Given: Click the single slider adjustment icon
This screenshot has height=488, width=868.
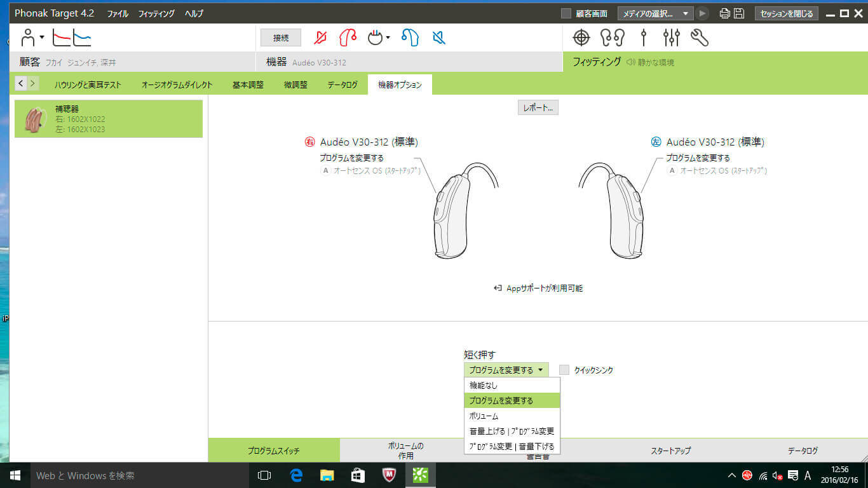Looking at the screenshot, I should [x=644, y=37].
